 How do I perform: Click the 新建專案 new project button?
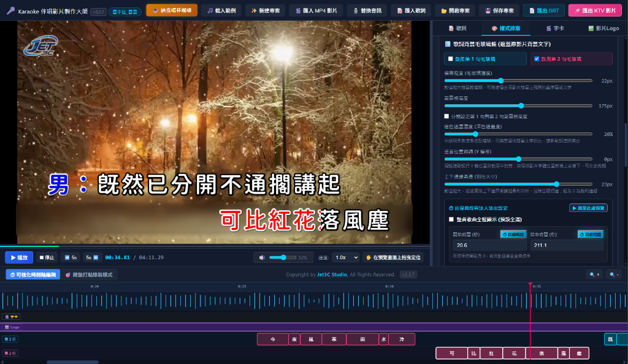tap(265, 10)
